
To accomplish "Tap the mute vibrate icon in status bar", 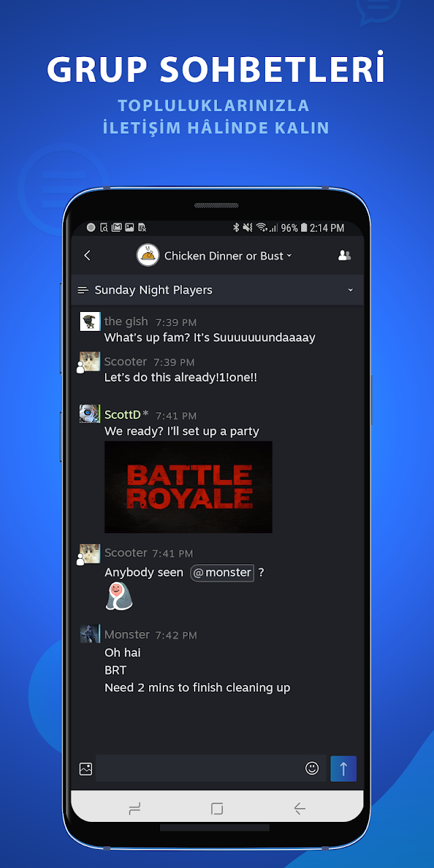I will (248, 228).
